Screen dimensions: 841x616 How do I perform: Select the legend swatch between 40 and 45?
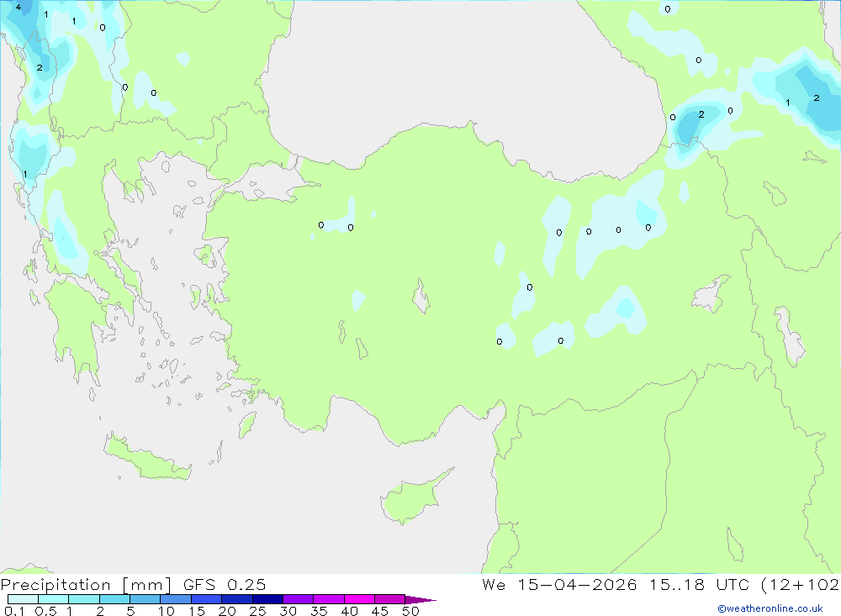click(359, 599)
